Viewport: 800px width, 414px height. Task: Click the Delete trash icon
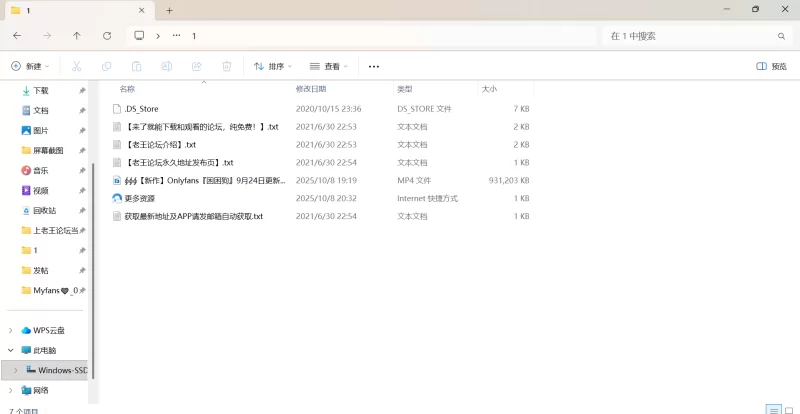(227, 66)
